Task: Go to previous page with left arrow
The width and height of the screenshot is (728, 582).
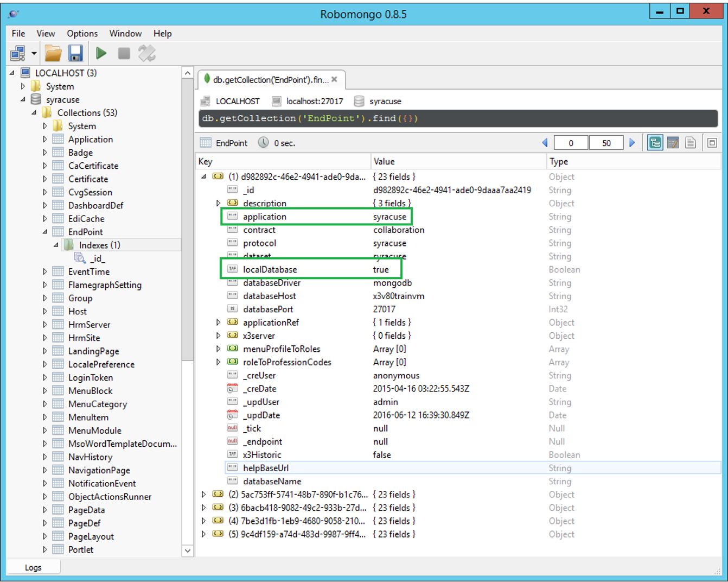Action: coord(545,143)
